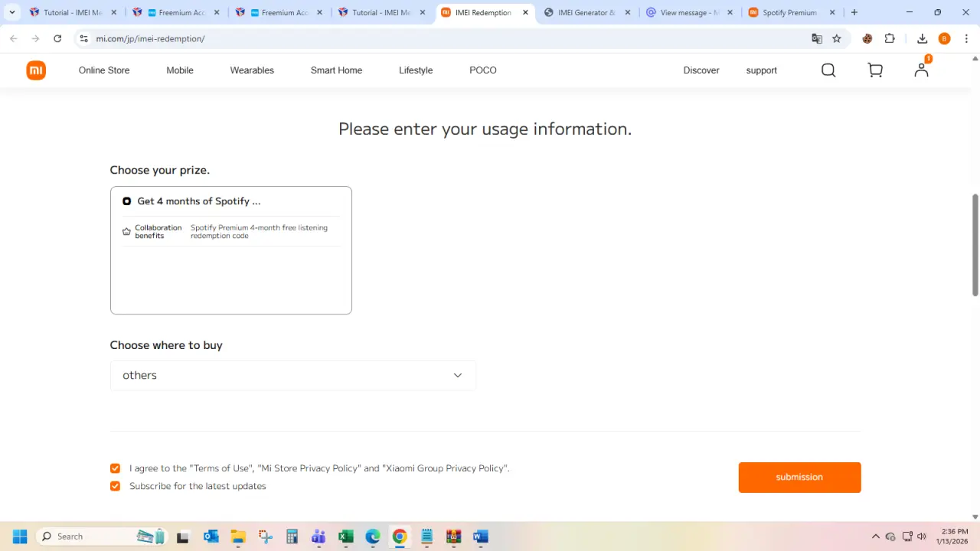Click the translate page icon
The height and width of the screenshot is (551, 980).
tap(817, 38)
